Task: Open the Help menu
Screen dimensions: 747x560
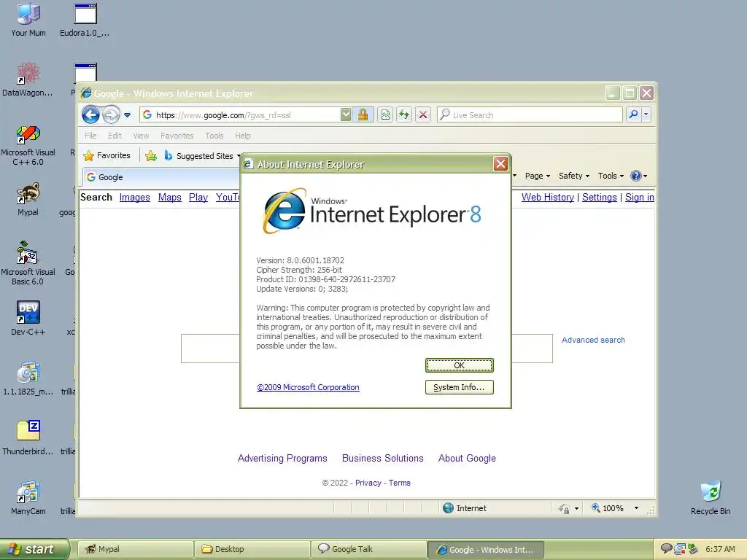Action: (x=242, y=136)
